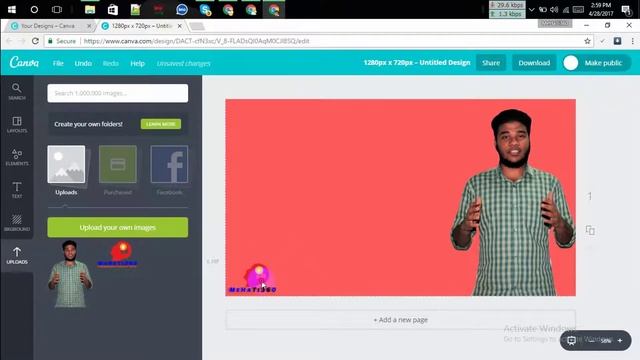The height and width of the screenshot is (360, 640).
Task: Bookmark page with the star icon
Action: click(587, 41)
